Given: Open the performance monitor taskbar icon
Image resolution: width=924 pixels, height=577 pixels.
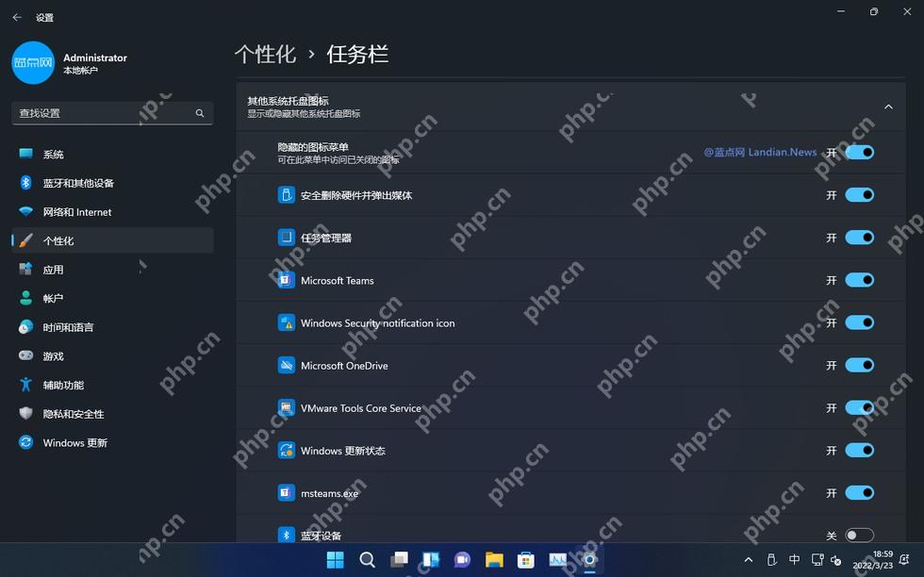Looking at the screenshot, I should (x=557, y=559).
